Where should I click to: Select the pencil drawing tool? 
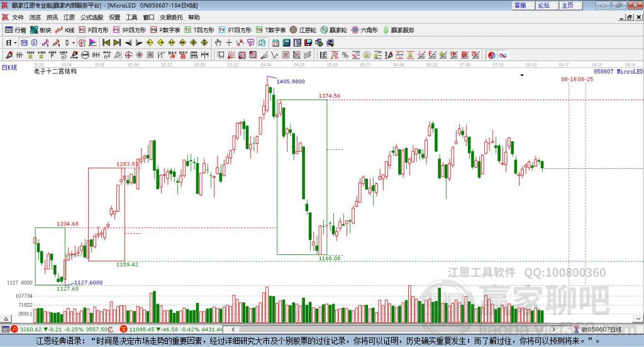pyautogui.click(x=9, y=55)
